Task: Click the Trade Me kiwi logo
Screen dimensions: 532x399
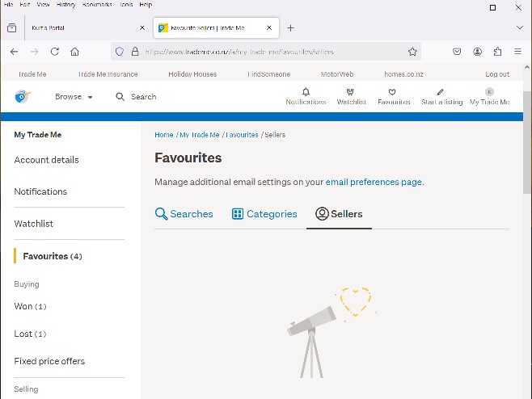Action: 23,97
